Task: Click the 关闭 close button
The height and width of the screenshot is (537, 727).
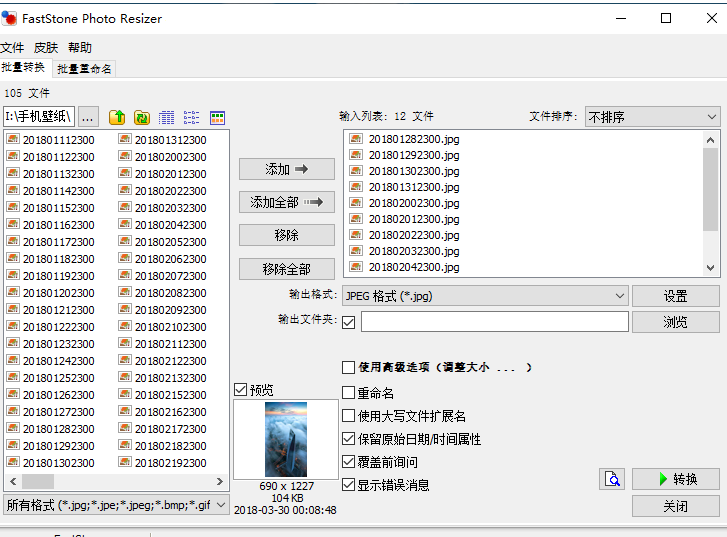Action: point(676,506)
